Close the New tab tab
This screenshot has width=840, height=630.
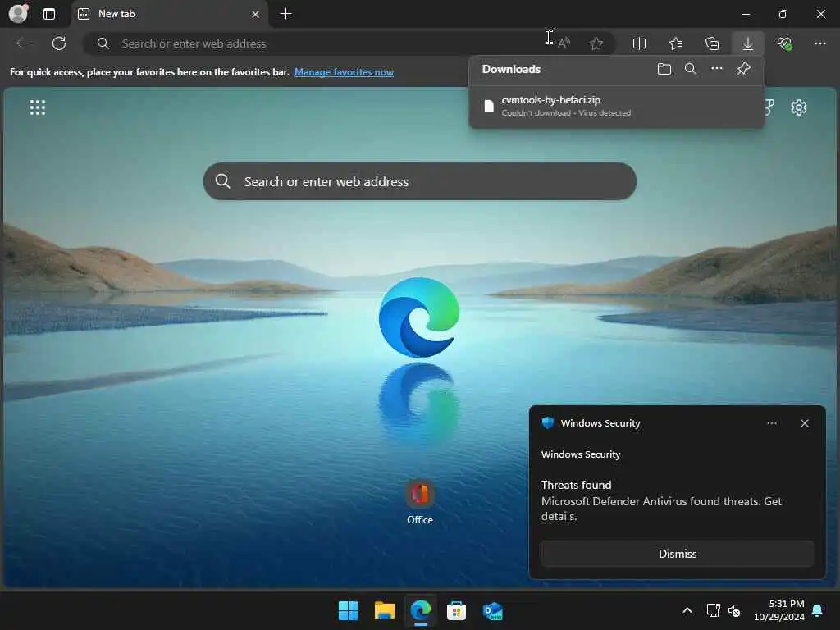tap(256, 14)
